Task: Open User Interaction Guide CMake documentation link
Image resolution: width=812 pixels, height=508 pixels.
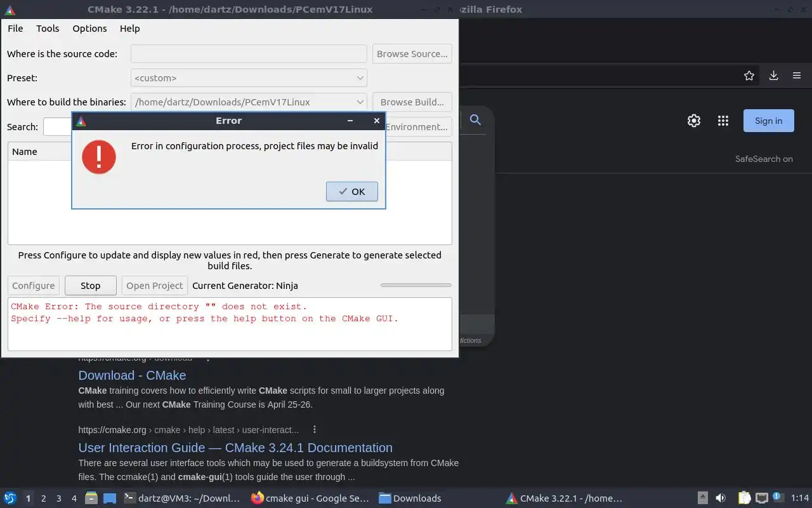Action: click(x=235, y=448)
